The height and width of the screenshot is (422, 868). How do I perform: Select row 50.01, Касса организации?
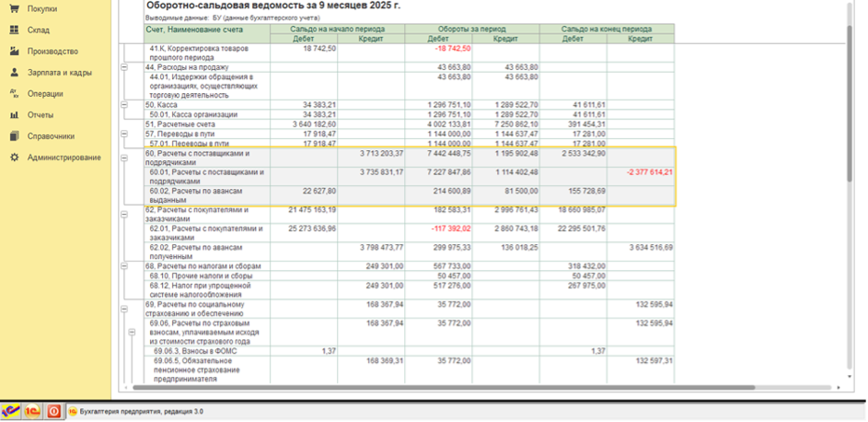[x=409, y=114]
